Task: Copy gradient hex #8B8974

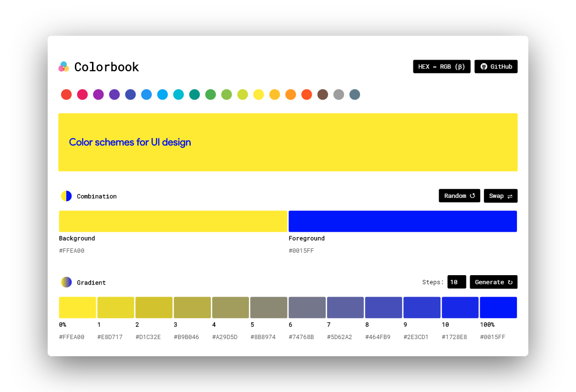Action: click(x=263, y=337)
